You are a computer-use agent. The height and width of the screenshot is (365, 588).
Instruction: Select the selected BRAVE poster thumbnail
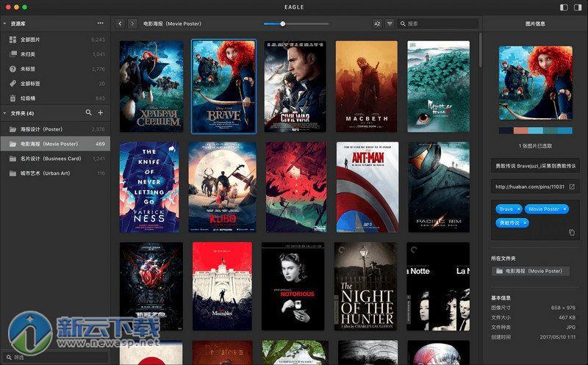(x=224, y=86)
